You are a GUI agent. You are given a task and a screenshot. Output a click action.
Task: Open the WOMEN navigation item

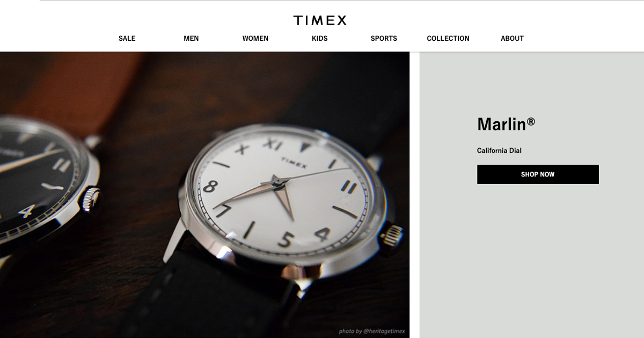(x=255, y=38)
